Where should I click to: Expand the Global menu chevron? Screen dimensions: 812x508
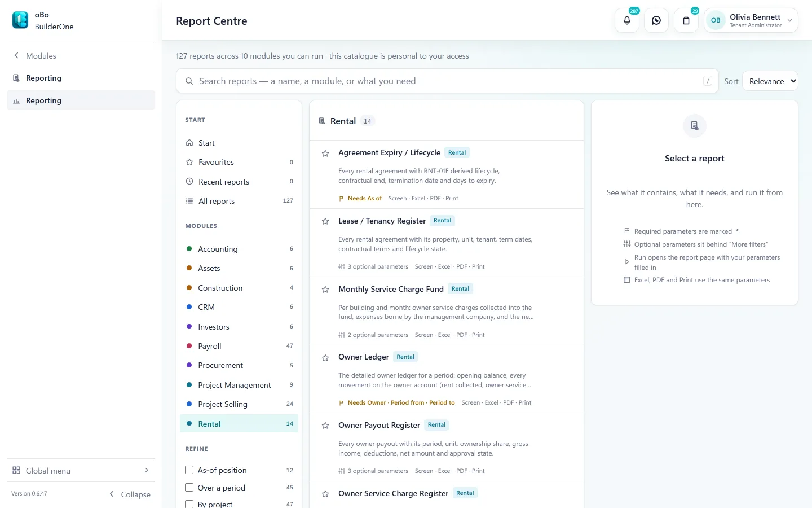pyautogui.click(x=147, y=470)
